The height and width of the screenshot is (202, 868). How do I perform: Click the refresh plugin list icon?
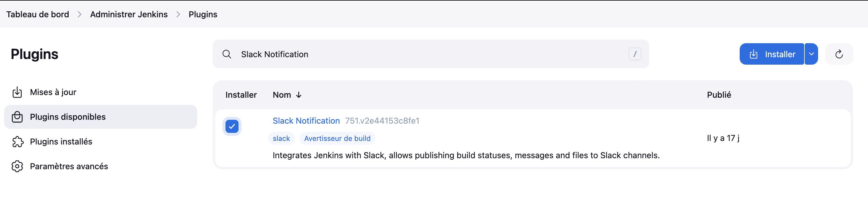839,54
